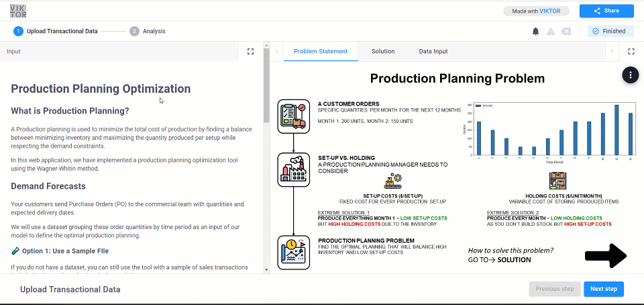The height and width of the screenshot is (305, 644).
Task: Go to step 2 Analysis
Action: point(148,32)
